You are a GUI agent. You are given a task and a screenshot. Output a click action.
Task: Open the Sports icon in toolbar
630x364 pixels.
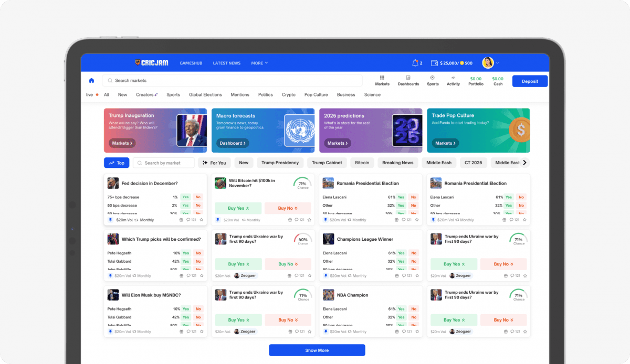(433, 78)
